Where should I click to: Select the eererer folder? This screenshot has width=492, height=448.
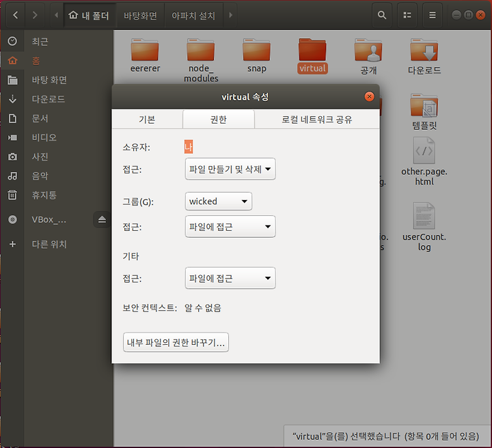[145, 55]
